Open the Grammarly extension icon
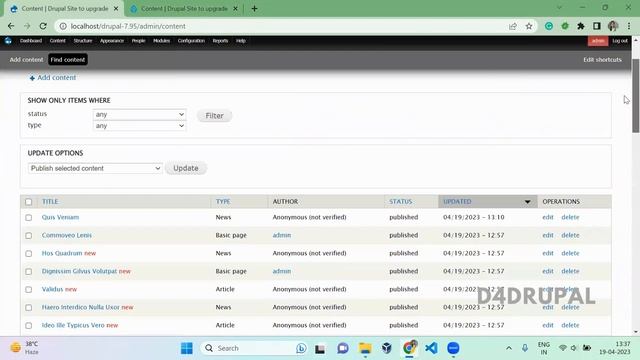The image size is (640, 360). [549, 26]
